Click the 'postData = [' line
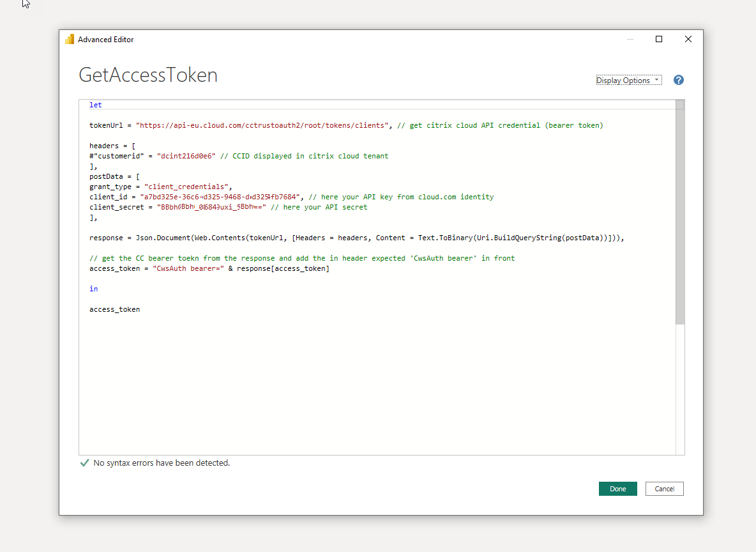Viewport: 756px width, 552px height. tap(114, 176)
